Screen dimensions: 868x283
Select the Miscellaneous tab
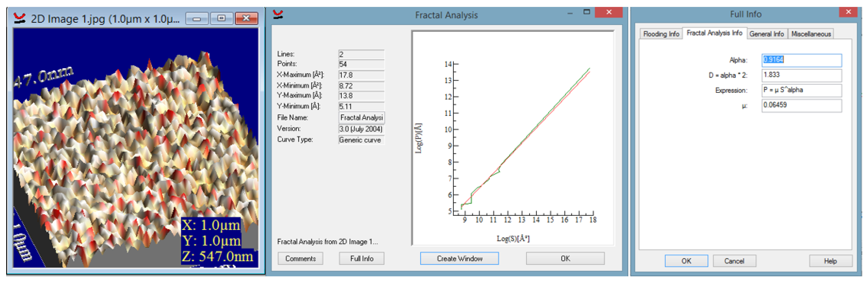(811, 34)
